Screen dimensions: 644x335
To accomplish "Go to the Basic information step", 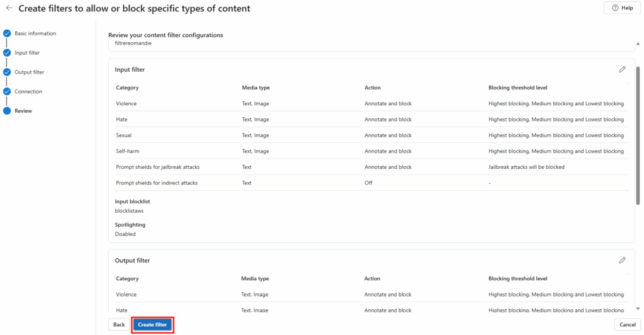I will pyautogui.click(x=35, y=33).
